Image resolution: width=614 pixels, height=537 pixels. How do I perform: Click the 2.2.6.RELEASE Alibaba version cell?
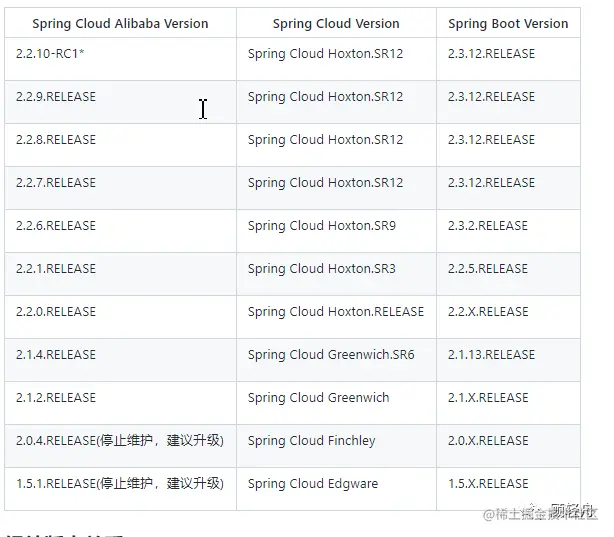pyautogui.click(x=120, y=231)
